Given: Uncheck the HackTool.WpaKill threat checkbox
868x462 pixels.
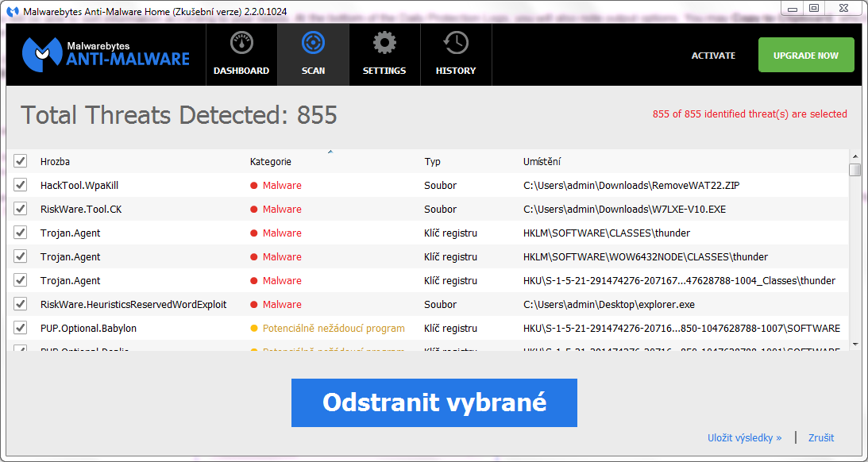Looking at the screenshot, I should click(21, 185).
